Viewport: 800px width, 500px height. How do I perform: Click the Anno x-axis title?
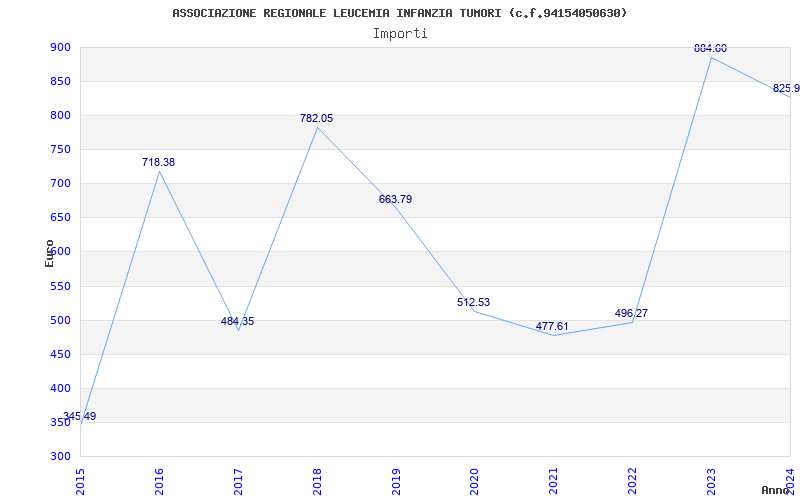pos(775,490)
